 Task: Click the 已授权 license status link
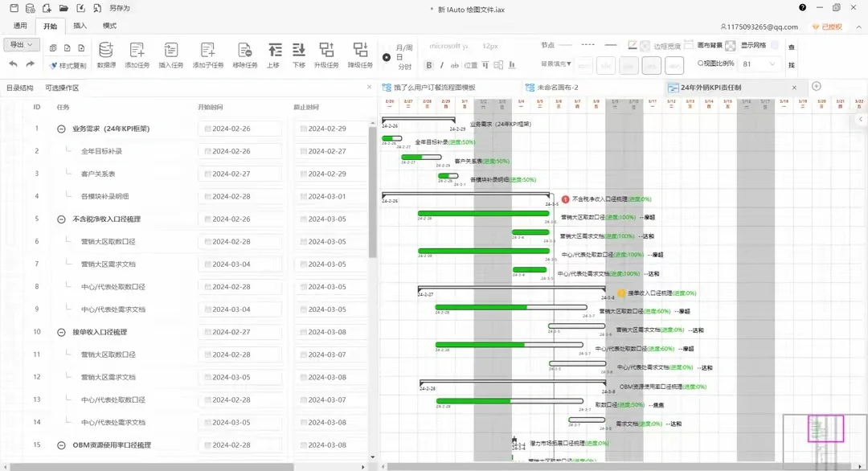(828, 27)
